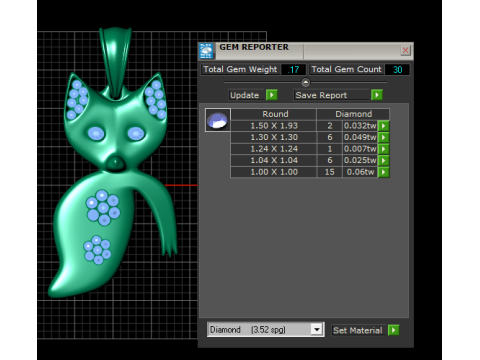Click the 0.007tw weight cell

click(360, 149)
